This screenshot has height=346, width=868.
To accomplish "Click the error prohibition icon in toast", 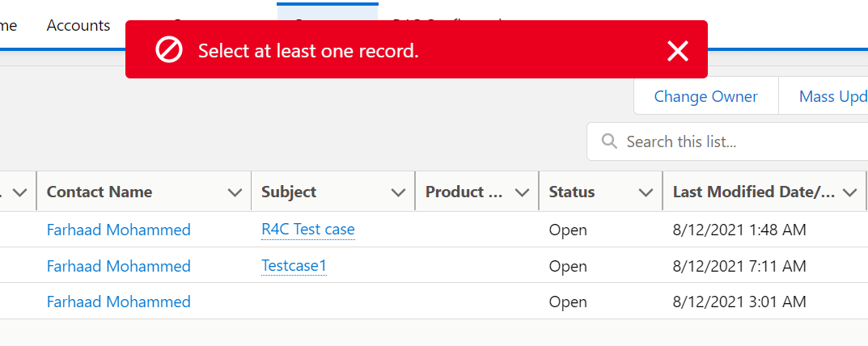I will click(x=169, y=50).
